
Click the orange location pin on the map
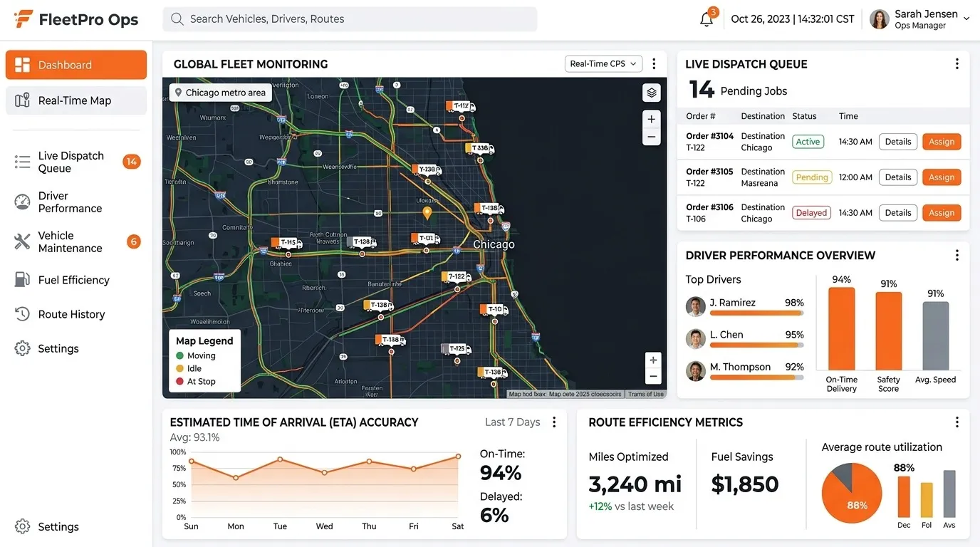click(427, 212)
